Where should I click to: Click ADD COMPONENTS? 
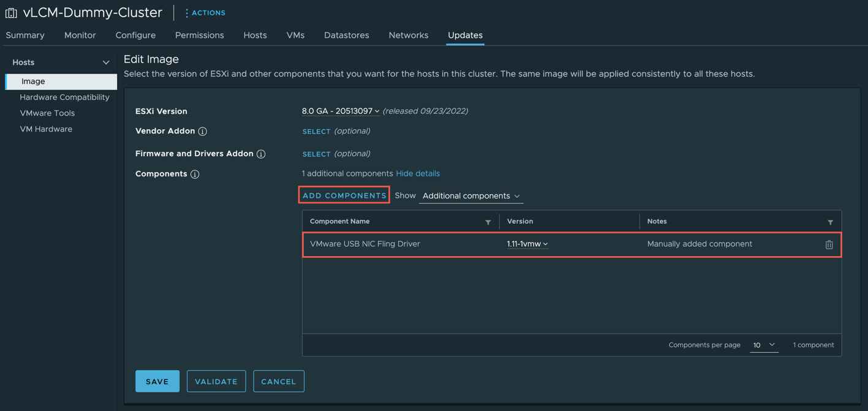tap(344, 194)
